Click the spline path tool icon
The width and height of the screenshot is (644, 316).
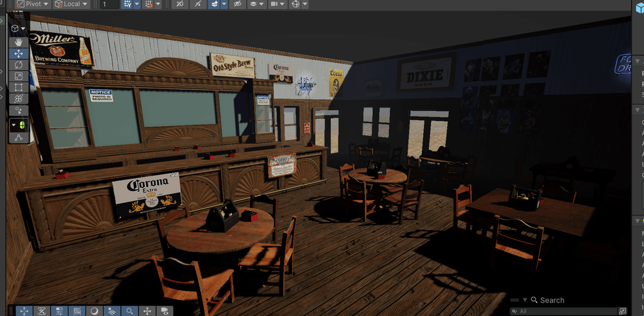pos(19,138)
